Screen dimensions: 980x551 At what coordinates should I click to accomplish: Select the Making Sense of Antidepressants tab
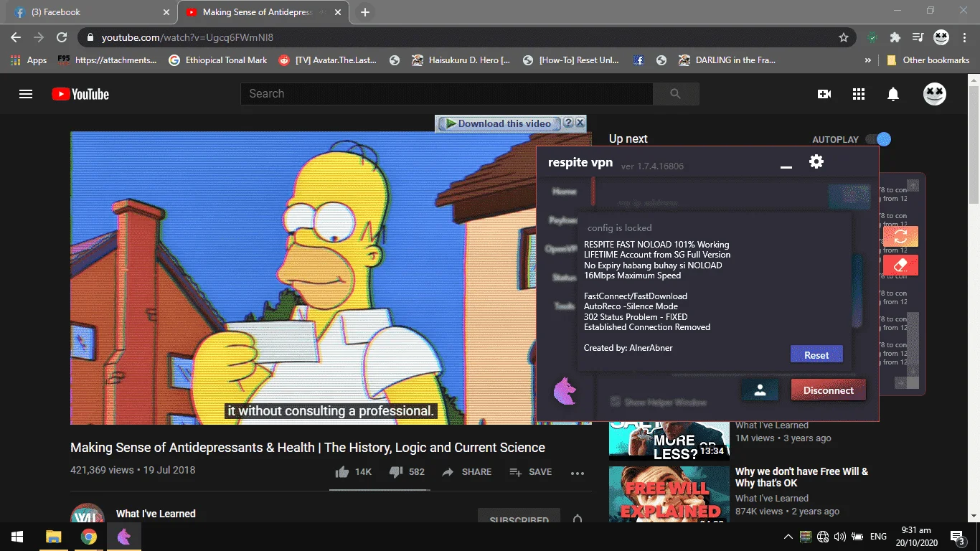(264, 12)
